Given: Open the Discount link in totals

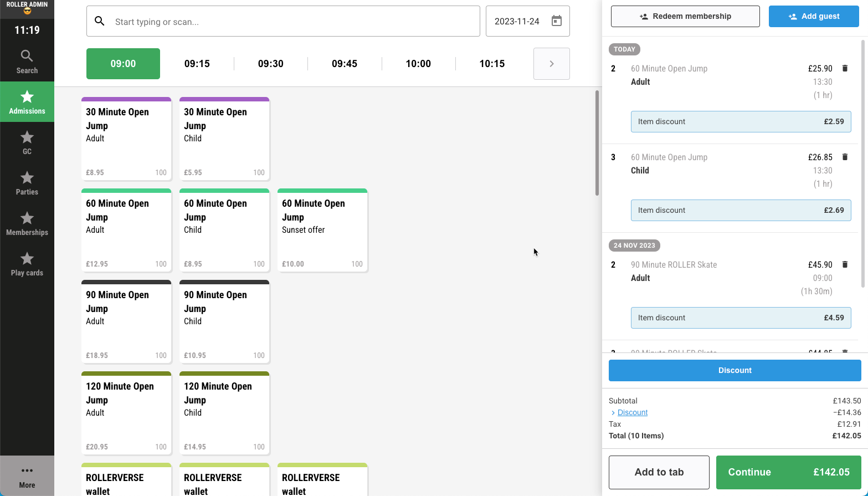Looking at the screenshot, I should click(x=633, y=412).
